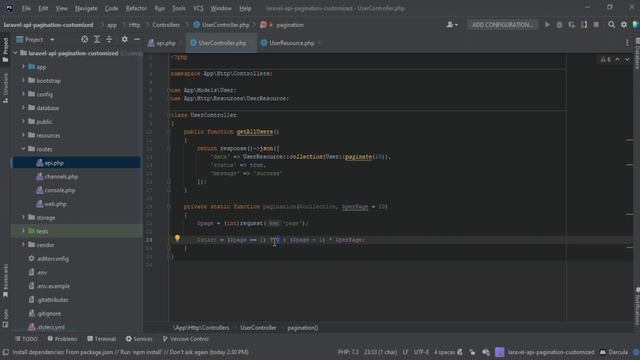Screen dimensions: 640x360
Task: Expand the resources folder
Action: [x=23, y=136]
